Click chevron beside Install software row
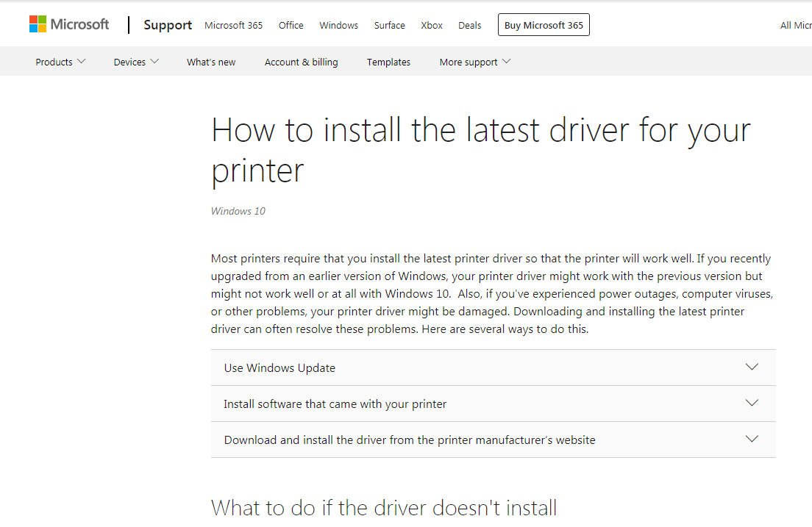Image resolution: width=812 pixels, height=527 pixels. [751, 403]
